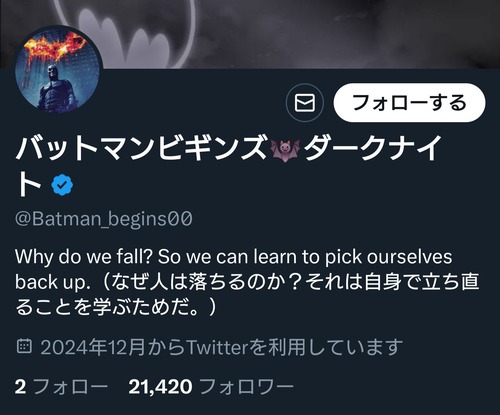Open the circular Batman profile avatar
This screenshot has width=500, height=415.
pos(58,69)
